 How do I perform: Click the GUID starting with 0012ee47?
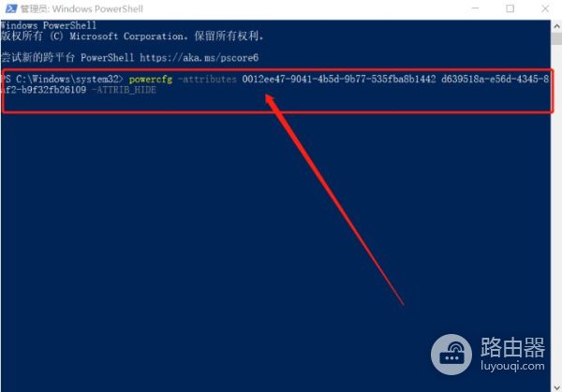pyautogui.click(x=339, y=80)
